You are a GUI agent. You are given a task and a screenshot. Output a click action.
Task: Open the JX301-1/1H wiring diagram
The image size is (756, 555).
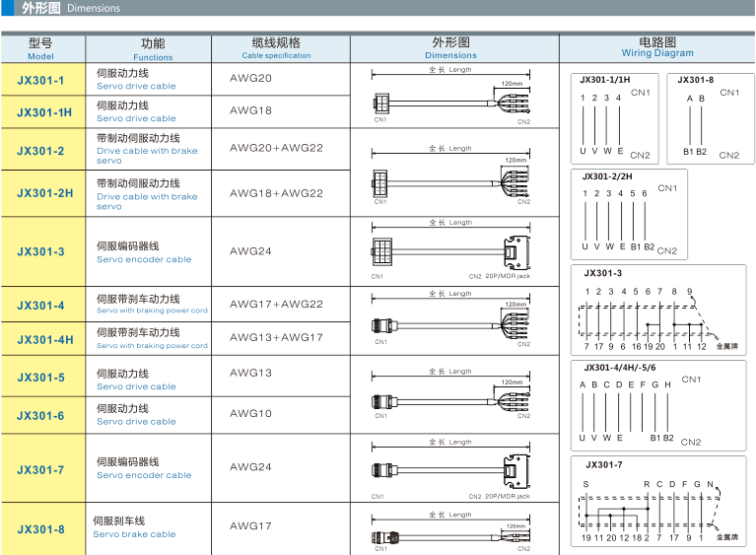(615, 118)
